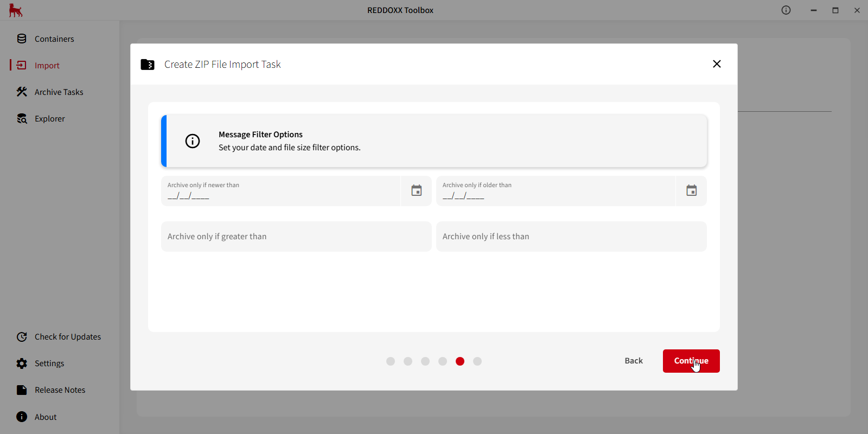Select the Check for Updates refresh icon

[22, 336]
